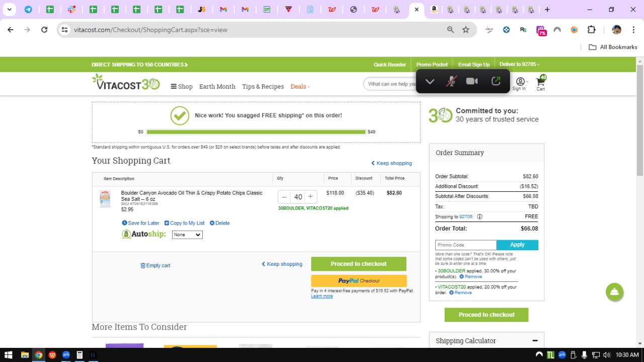Click Quick Reorder in top bar
644x362 pixels.
389,64
